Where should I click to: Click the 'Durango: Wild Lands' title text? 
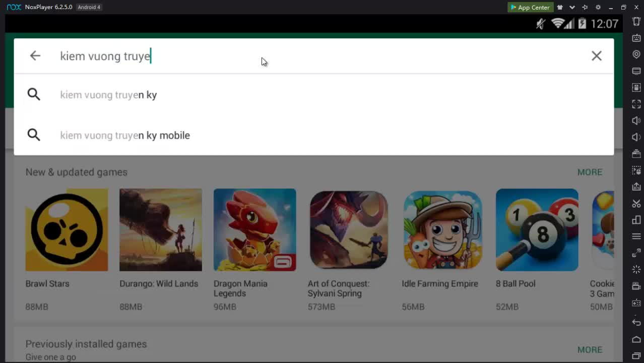click(159, 284)
